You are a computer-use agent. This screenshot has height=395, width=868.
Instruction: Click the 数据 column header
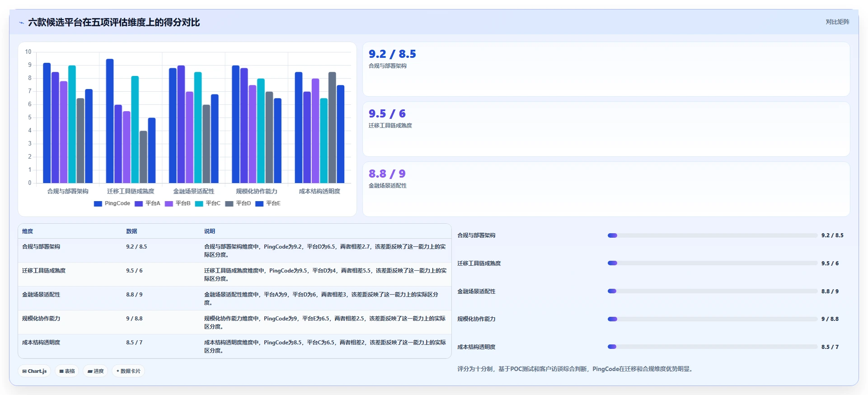tap(131, 231)
